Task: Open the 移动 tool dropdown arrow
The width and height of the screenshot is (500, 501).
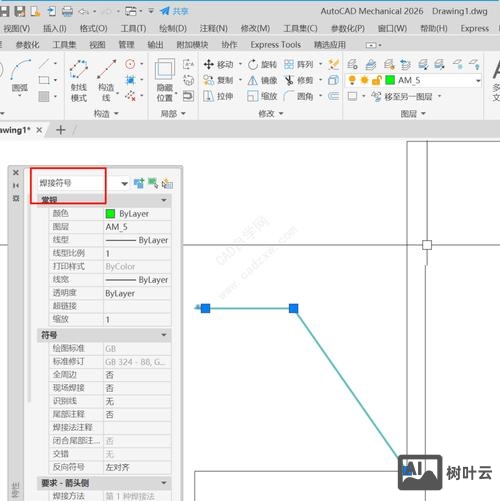Action: pyautogui.click(x=240, y=64)
